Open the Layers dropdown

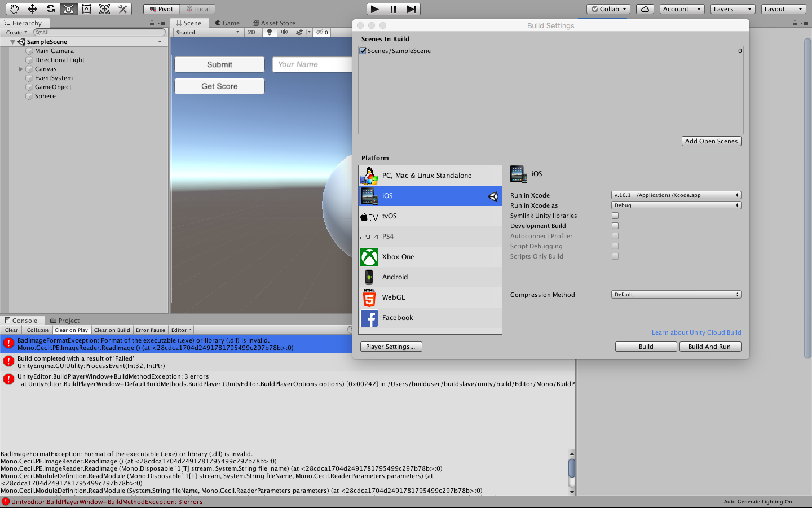point(732,9)
